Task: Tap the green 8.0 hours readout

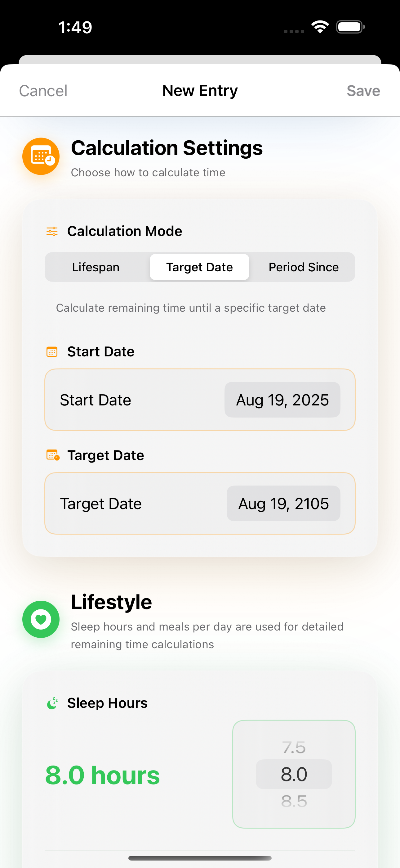Action: coord(102,775)
